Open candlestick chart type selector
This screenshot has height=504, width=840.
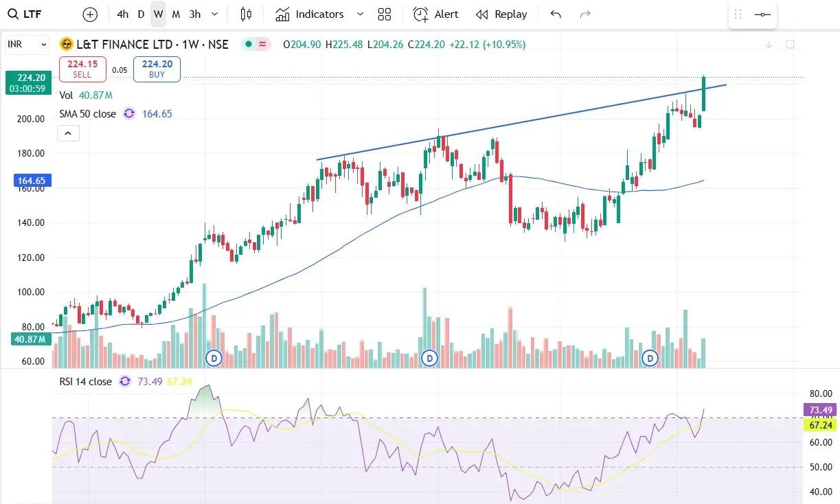pyautogui.click(x=247, y=14)
